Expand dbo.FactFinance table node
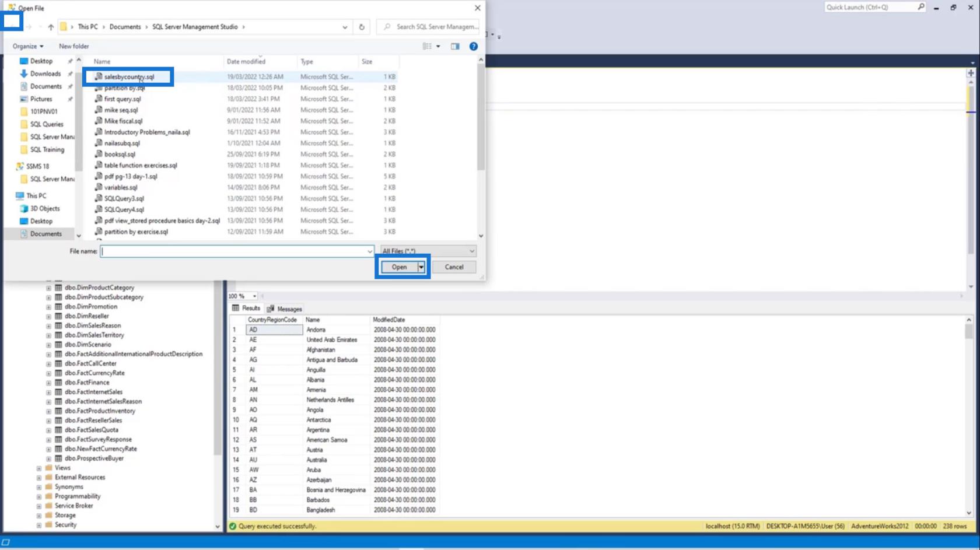The height and width of the screenshot is (550, 980). [x=49, y=383]
